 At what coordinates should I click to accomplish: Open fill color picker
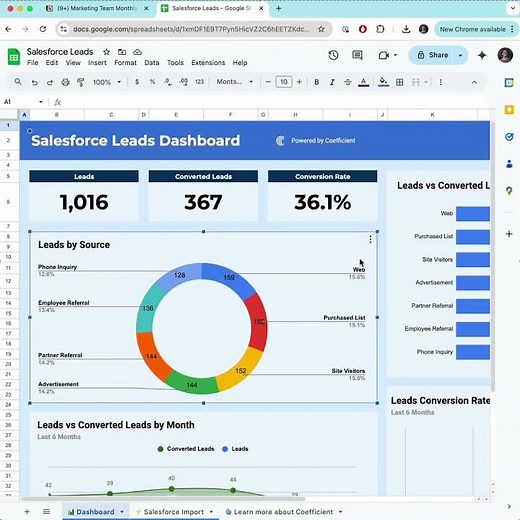(383, 82)
